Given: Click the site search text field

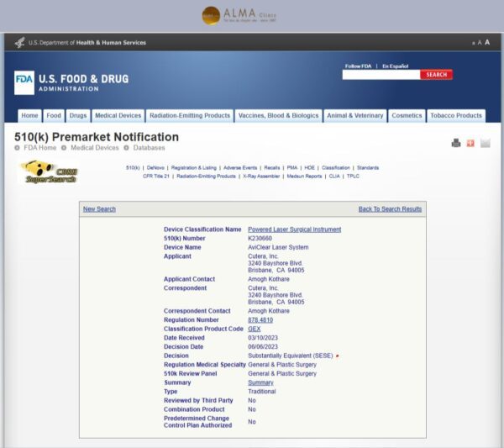Looking at the screenshot, I should (x=381, y=75).
